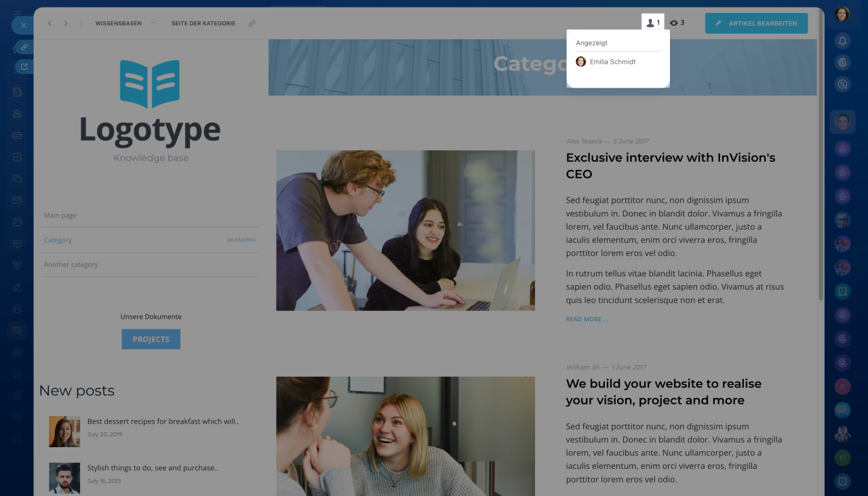The height and width of the screenshot is (496, 868).
Task: Open Another category in sidebar menu
Action: [x=71, y=264]
